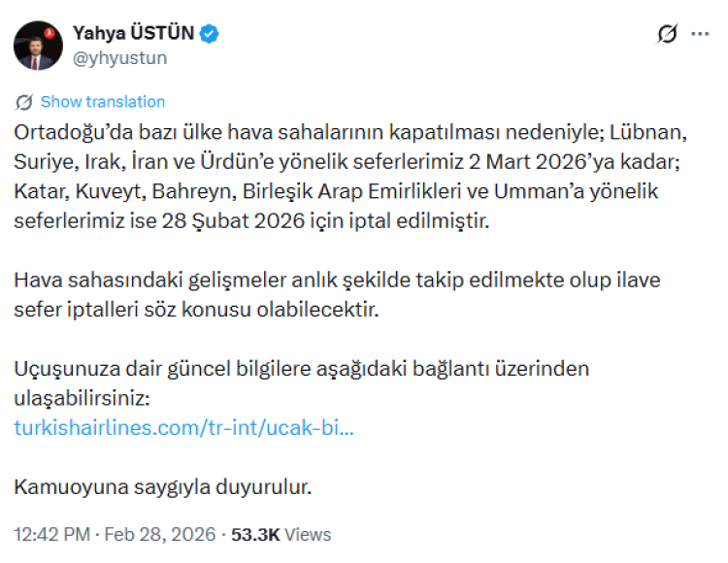This screenshot has width=728, height=563.
Task: Click the blue verified badge next to the name
Action: [x=210, y=34]
